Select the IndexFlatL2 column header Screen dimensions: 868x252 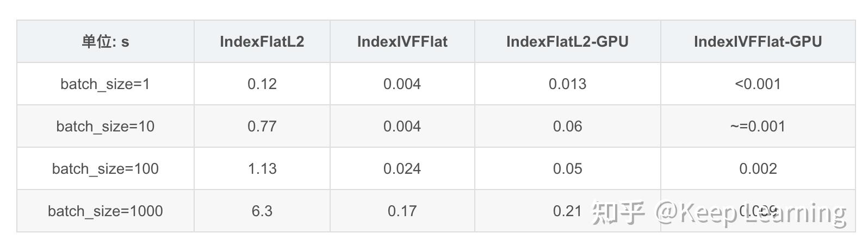click(262, 42)
